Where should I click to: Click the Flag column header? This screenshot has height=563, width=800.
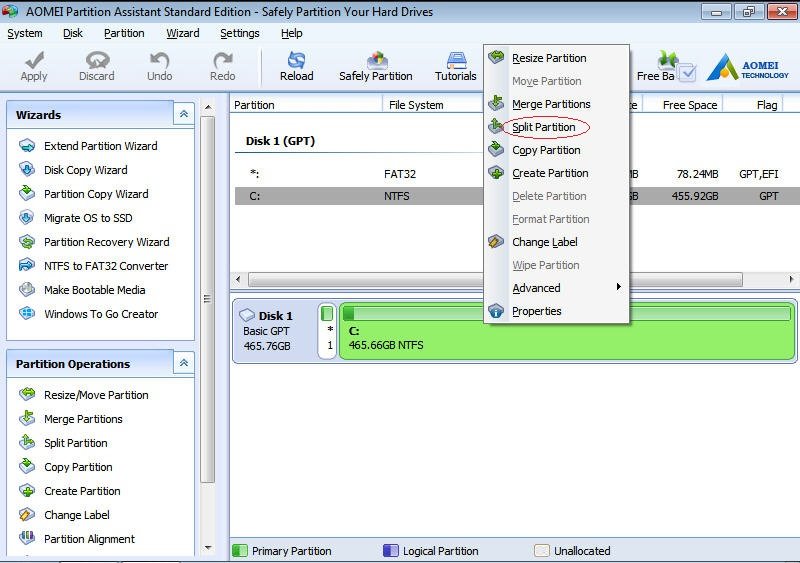point(753,105)
